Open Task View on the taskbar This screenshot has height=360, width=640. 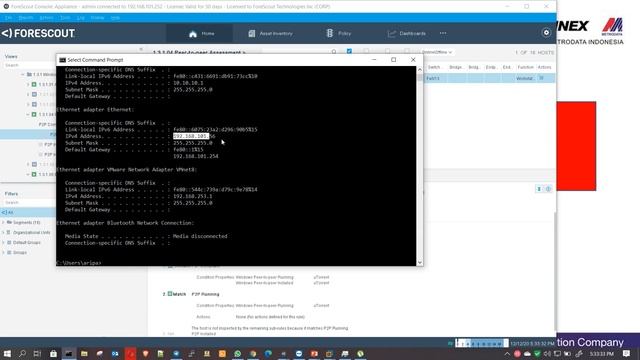tap(38, 353)
